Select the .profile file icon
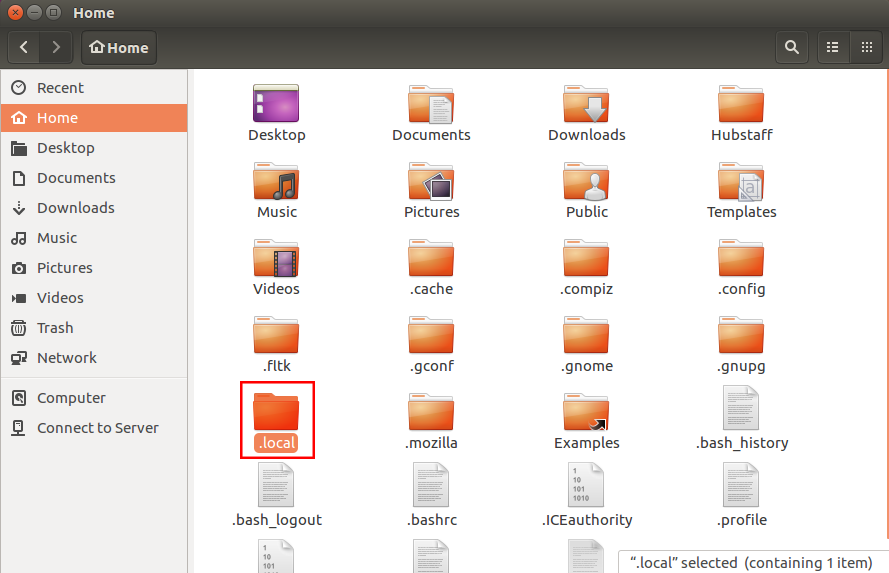This screenshot has width=889, height=573. coord(741,485)
